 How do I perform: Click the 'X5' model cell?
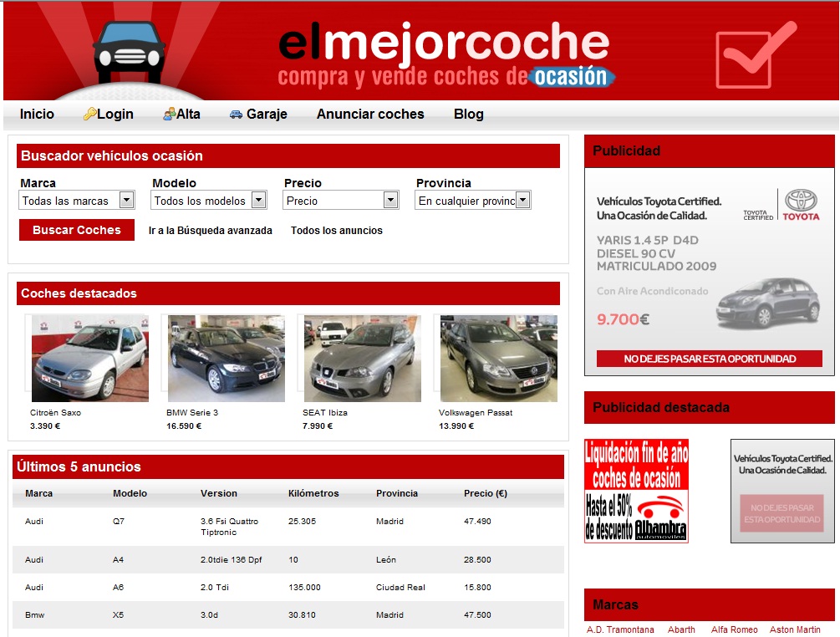click(119, 615)
